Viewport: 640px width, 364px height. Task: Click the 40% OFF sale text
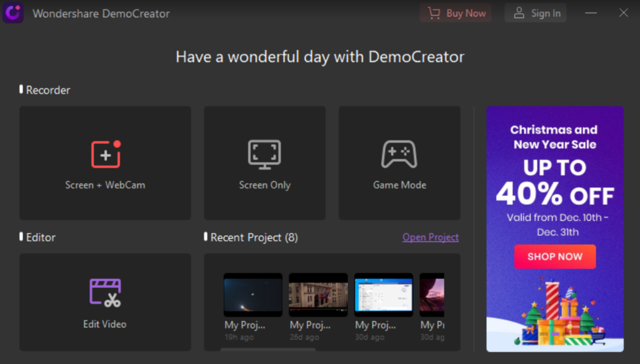pyautogui.click(x=555, y=195)
